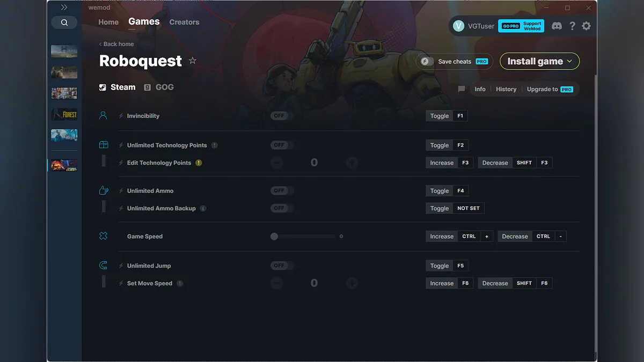Favorite Roboquest with the star icon
This screenshot has height=362, width=644.
193,61
